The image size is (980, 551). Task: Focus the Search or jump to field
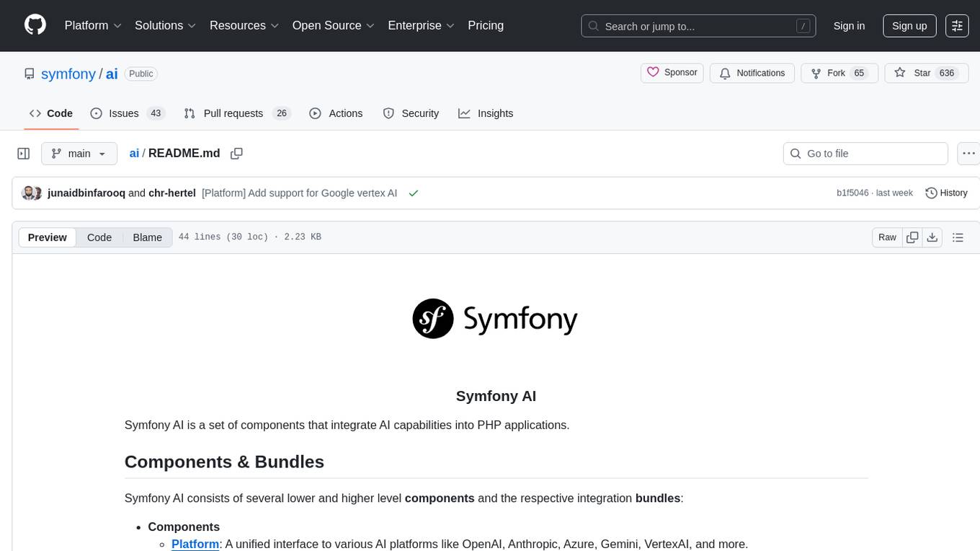[699, 26]
